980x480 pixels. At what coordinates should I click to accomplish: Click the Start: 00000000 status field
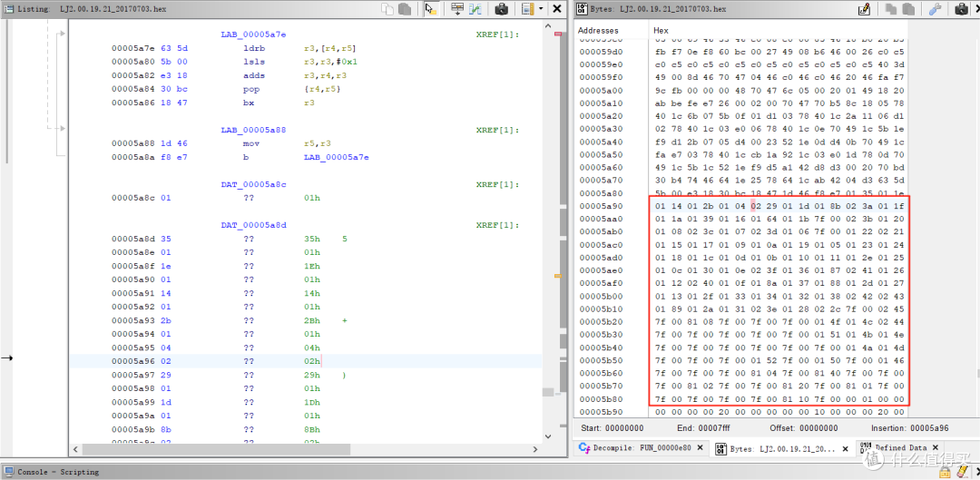(x=612, y=428)
